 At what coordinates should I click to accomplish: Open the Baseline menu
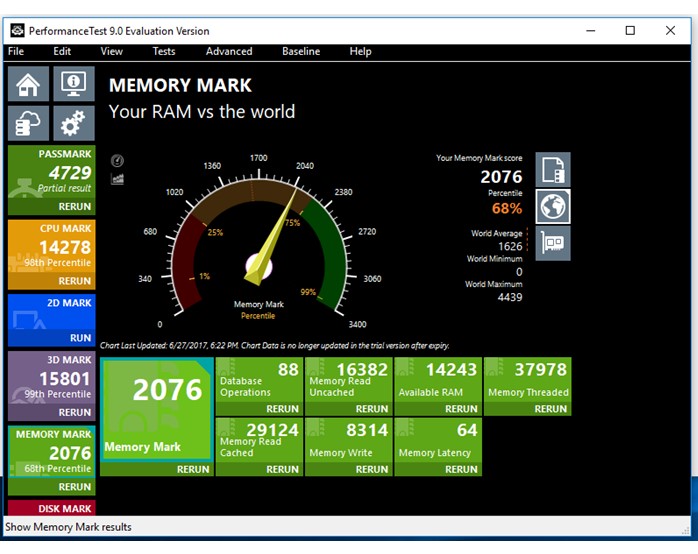pyautogui.click(x=301, y=51)
